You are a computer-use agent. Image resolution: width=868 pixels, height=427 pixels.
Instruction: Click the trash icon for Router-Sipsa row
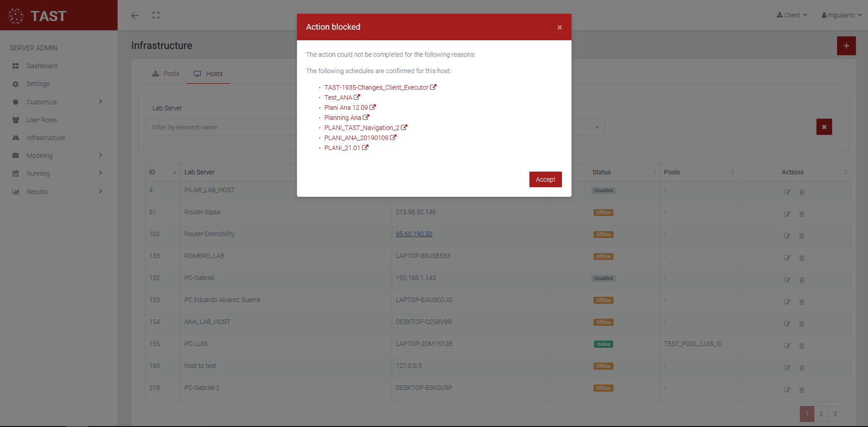802,214
